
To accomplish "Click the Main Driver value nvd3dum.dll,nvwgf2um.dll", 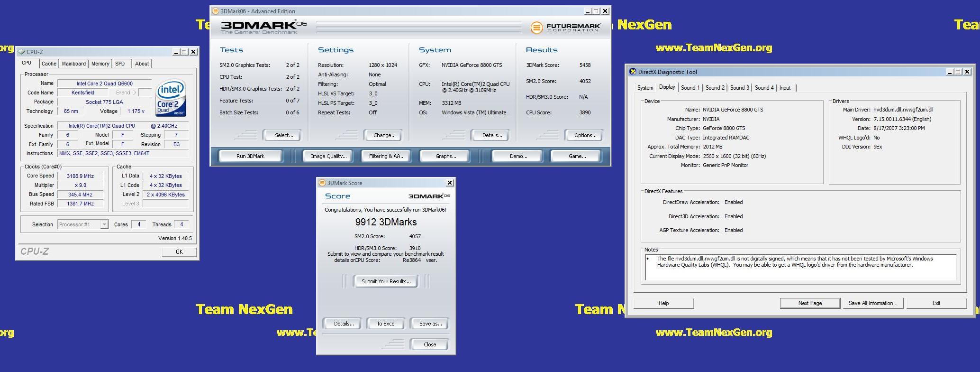I will point(903,110).
